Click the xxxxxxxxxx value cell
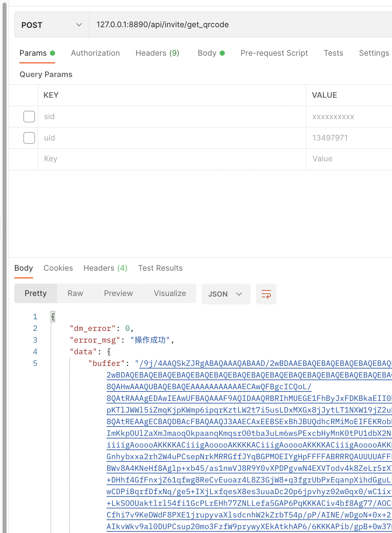The height and width of the screenshot is (533, 392). tap(349, 117)
